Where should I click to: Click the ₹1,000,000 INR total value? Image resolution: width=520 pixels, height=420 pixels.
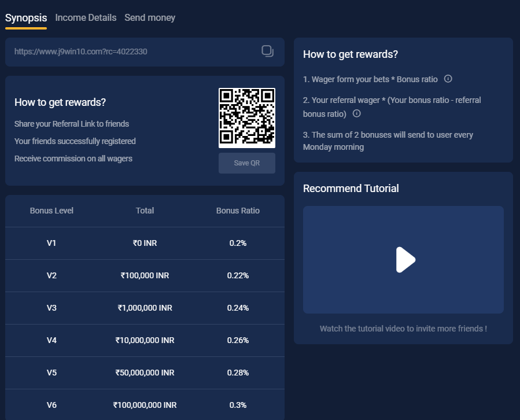click(x=145, y=308)
